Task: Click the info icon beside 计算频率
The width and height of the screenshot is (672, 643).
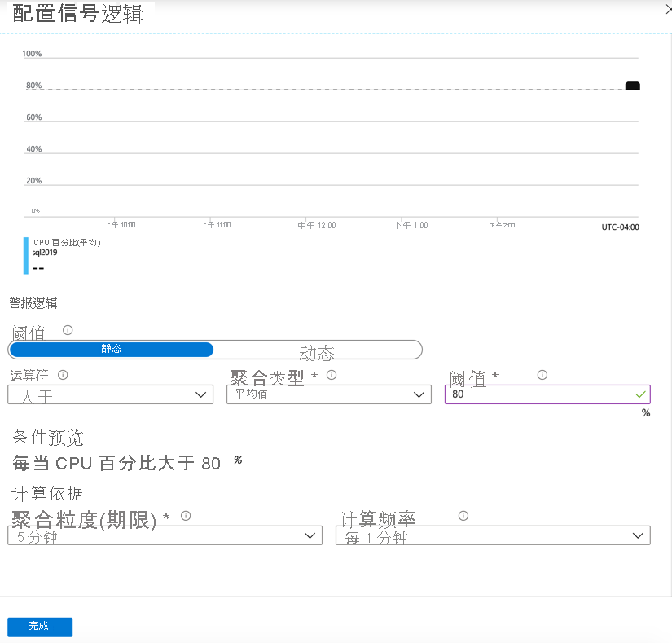Action: (x=463, y=514)
